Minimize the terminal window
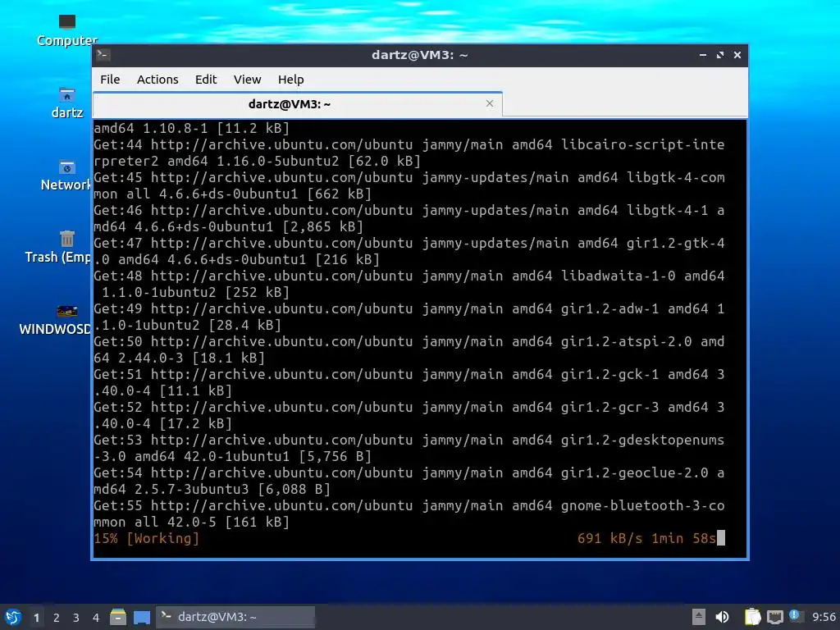The height and width of the screenshot is (630, 840). (703, 55)
